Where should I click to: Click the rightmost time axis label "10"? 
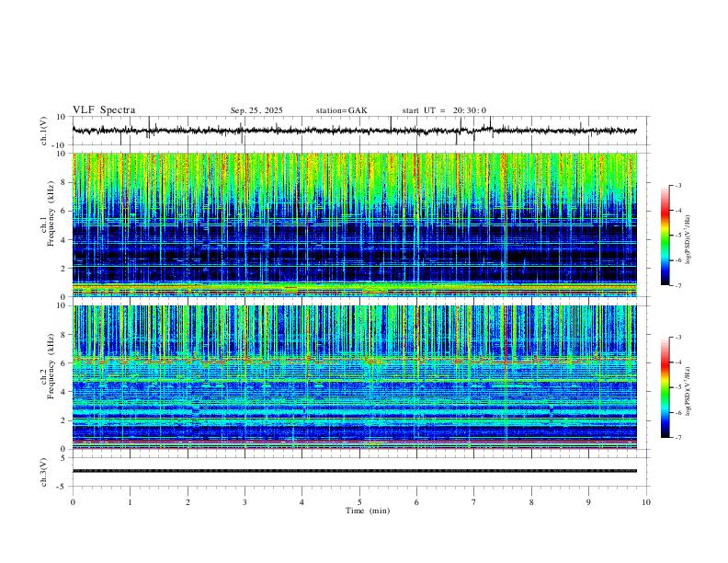click(x=646, y=502)
